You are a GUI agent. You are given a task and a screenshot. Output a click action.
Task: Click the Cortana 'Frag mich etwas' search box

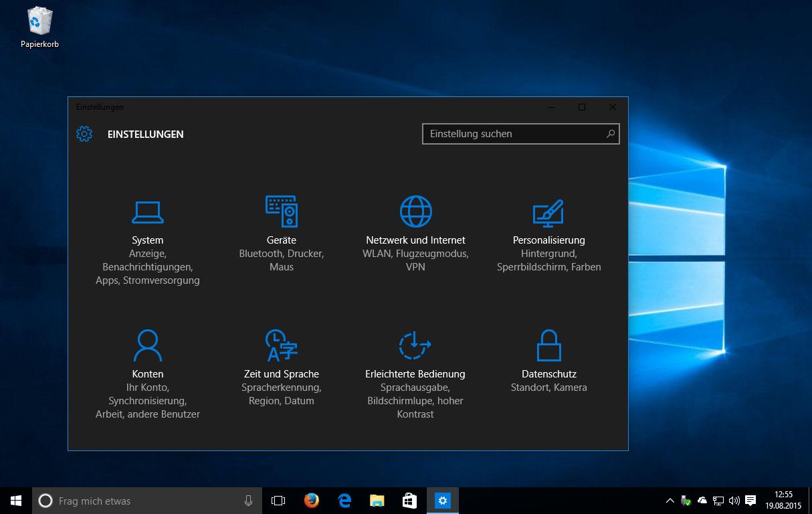pyautogui.click(x=140, y=501)
